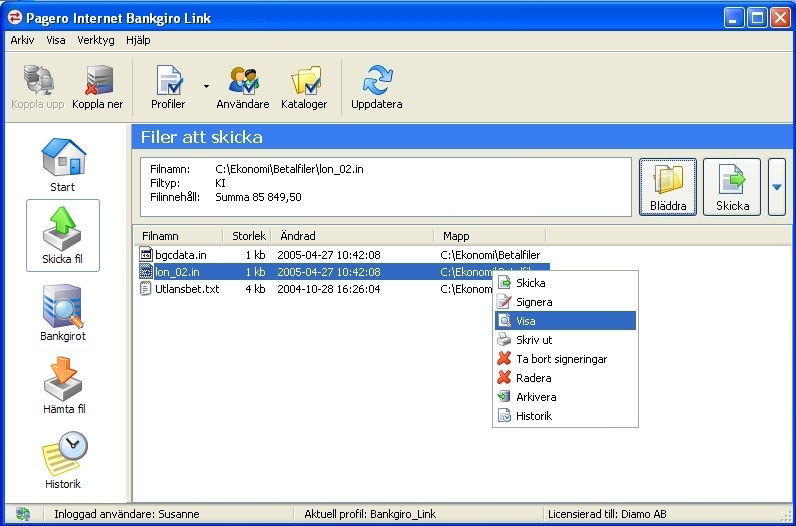Open the Användare user manager
This screenshot has width=796, height=526.
tap(243, 87)
